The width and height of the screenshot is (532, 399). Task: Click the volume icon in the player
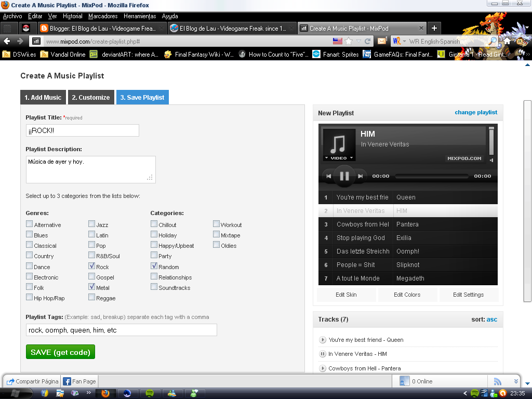490,160
